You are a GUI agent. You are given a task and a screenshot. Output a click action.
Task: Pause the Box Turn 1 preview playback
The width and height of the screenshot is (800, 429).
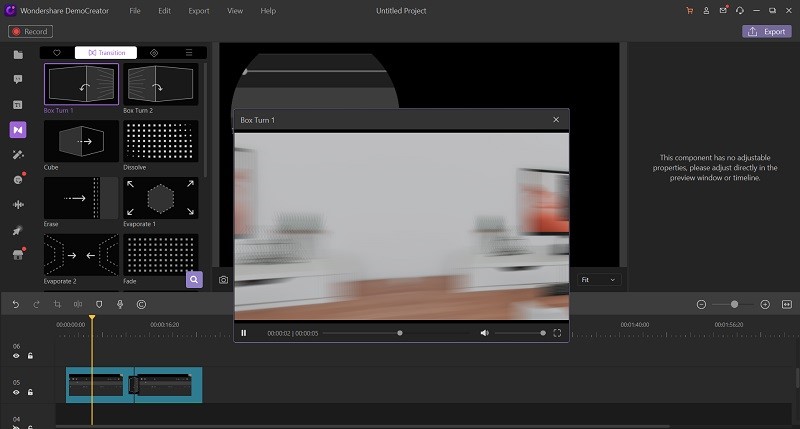point(244,333)
